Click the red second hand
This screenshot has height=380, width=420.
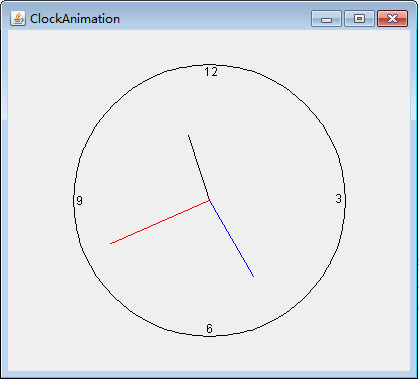pyautogui.click(x=160, y=222)
